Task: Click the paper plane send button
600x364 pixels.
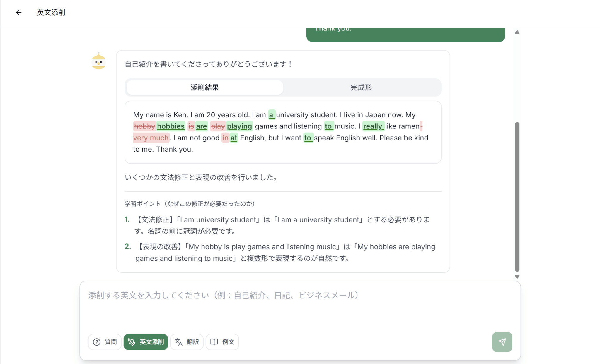Action: point(502,342)
